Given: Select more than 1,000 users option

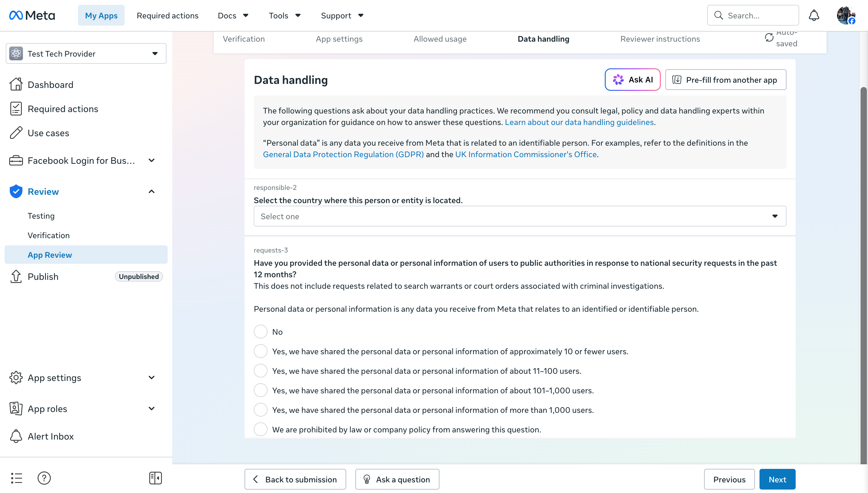Looking at the screenshot, I should 260,410.
